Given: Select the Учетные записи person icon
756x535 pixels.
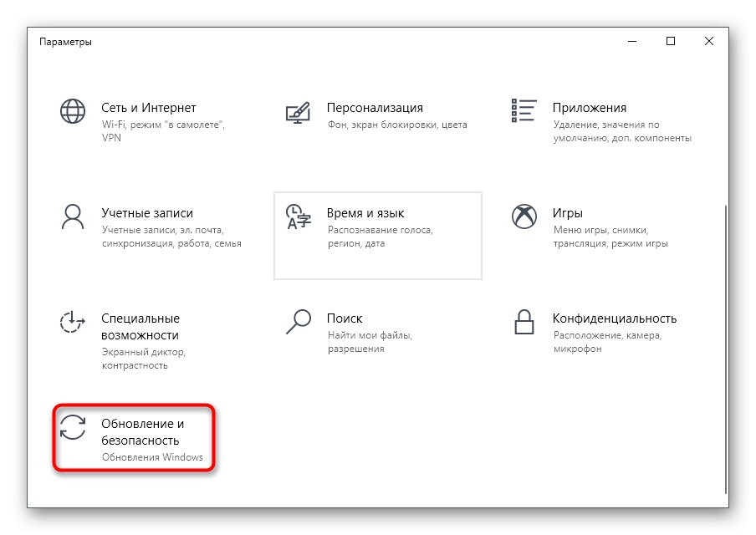Looking at the screenshot, I should pos(73,217).
